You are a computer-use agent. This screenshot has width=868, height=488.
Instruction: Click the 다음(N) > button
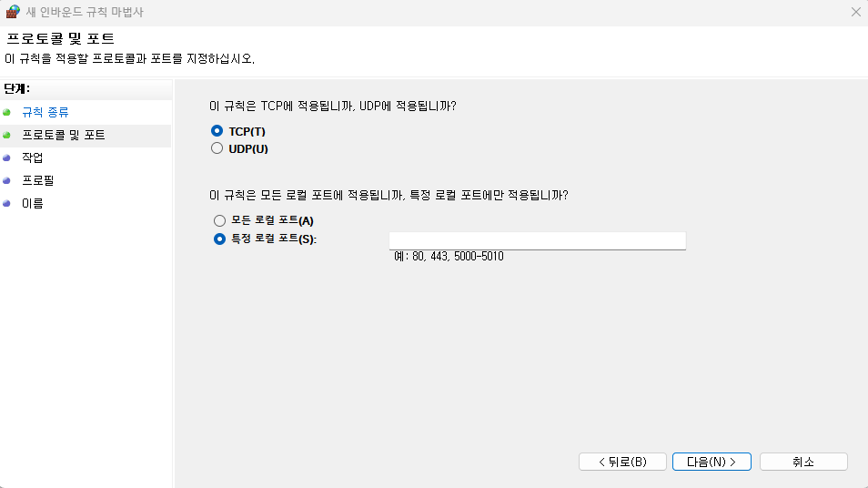712,462
